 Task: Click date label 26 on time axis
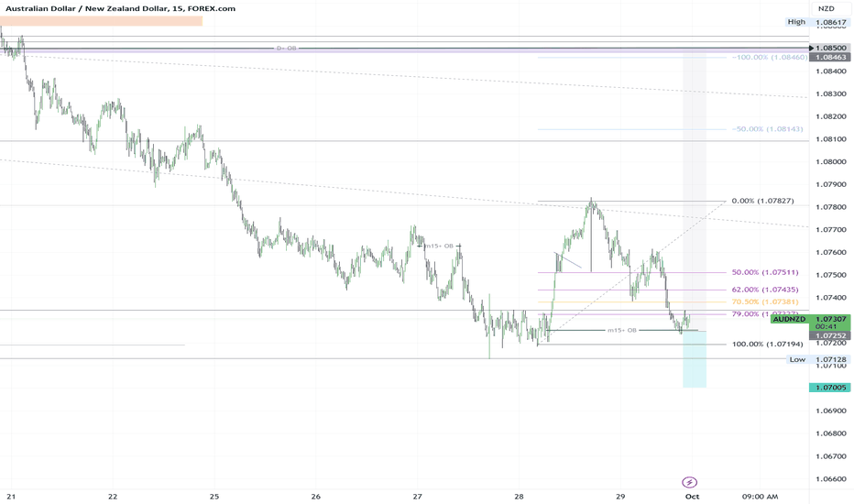(x=316, y=497)
